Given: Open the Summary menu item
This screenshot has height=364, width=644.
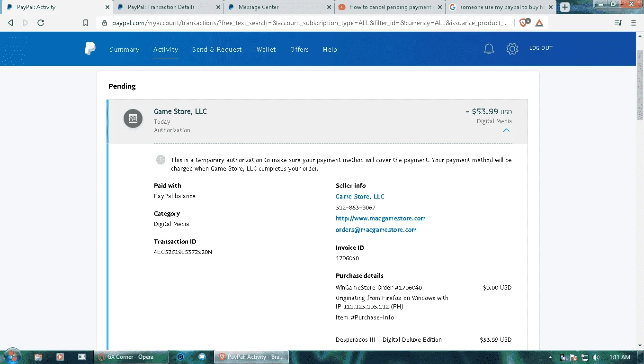Looking at the screenshot, I should (x=125, y=49).
